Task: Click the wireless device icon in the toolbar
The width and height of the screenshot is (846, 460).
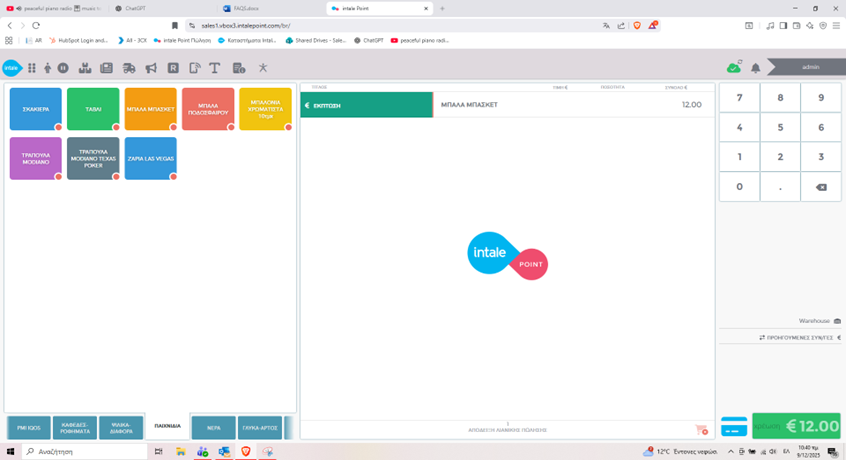Action: 195,68
